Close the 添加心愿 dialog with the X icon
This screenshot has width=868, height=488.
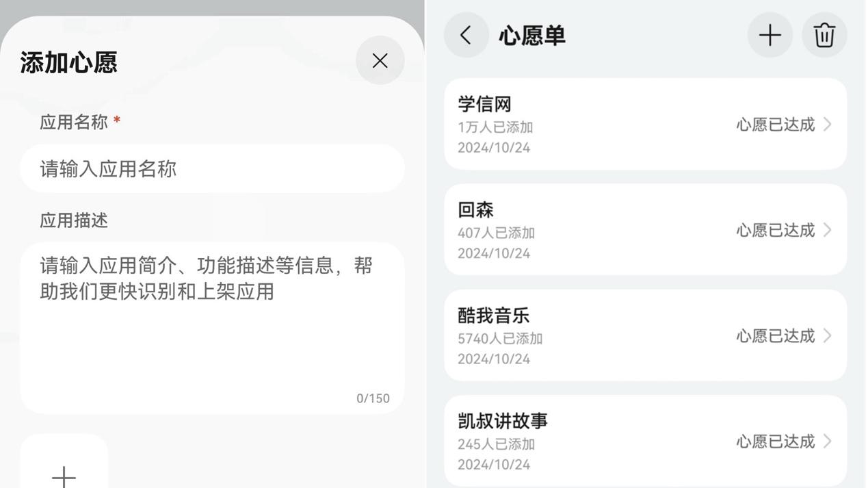(x=379, y=59)
